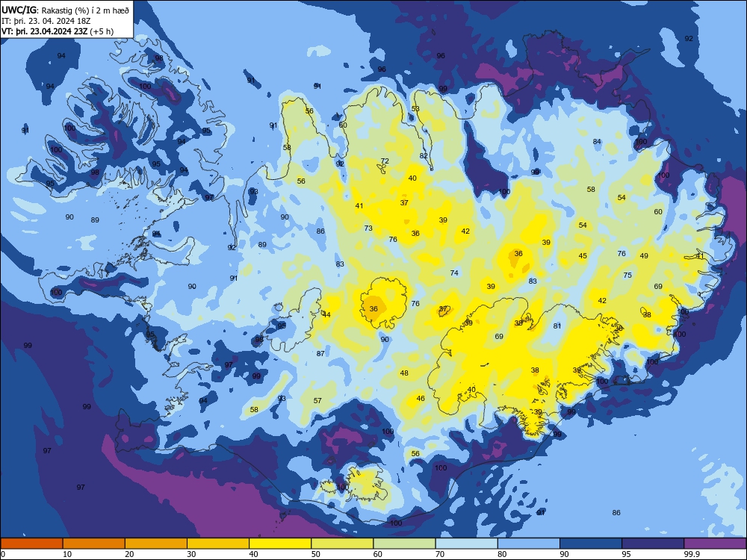This screenshot has height=560, width=747.
Task: Select the map value "72"
Action: 385,161
